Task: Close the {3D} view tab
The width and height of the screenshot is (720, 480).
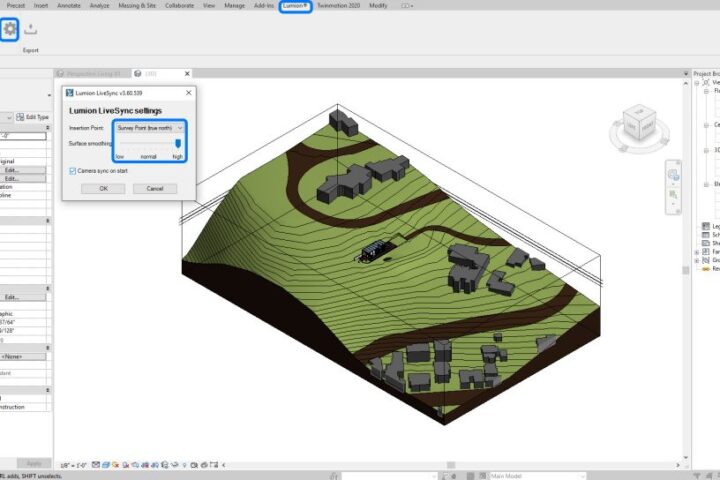Action: (187, 73)
